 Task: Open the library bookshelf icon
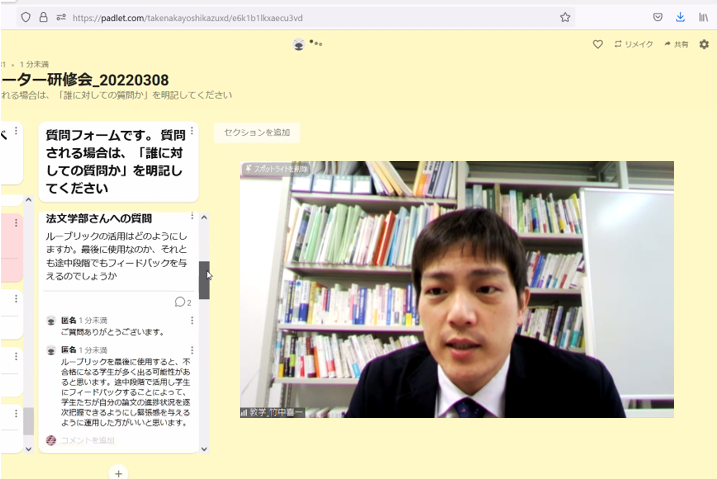click(703, 17)
